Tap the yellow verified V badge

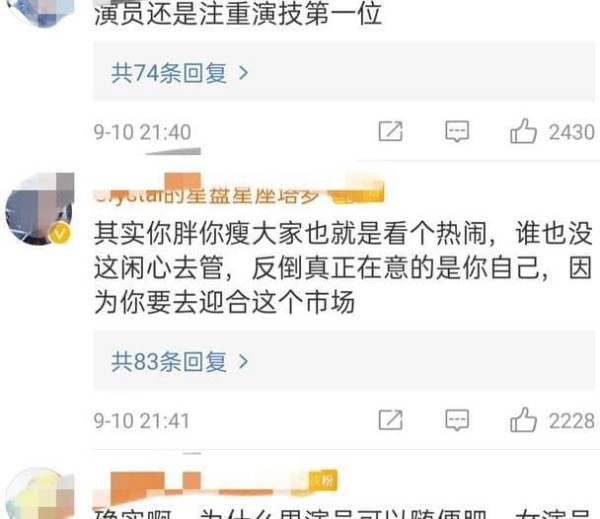(x=60, y=233)
